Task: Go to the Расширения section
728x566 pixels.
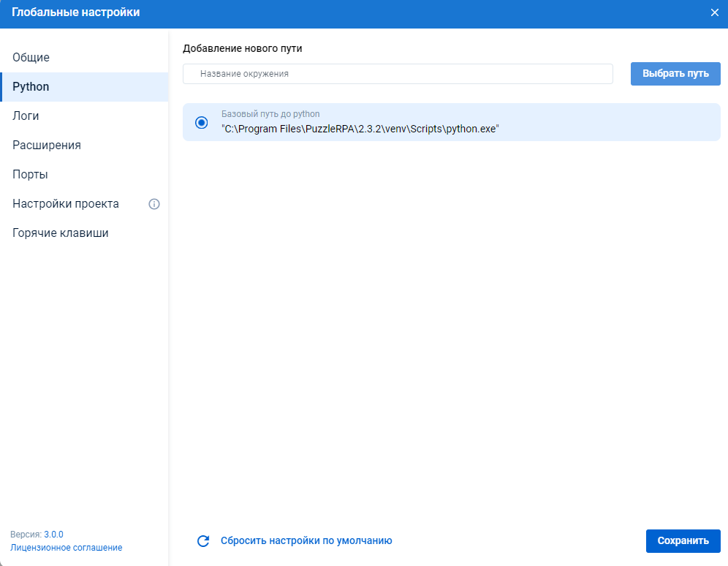Action: tap(47, 145)
